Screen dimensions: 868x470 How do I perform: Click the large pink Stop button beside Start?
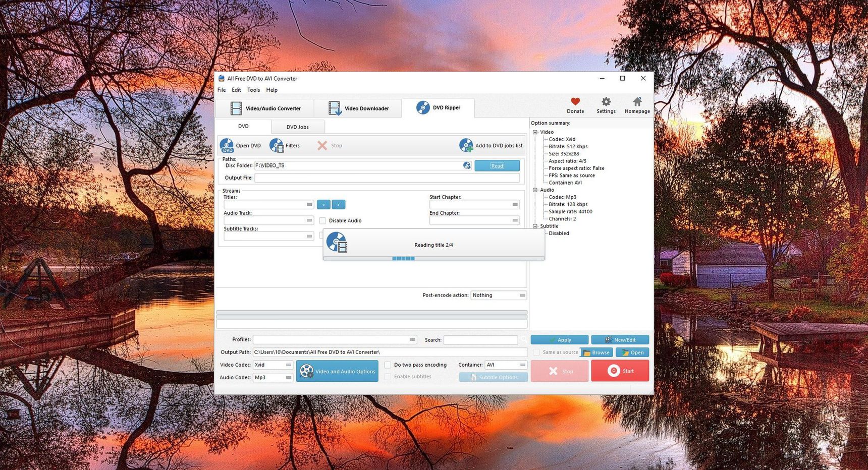click(x=560, y=371)
